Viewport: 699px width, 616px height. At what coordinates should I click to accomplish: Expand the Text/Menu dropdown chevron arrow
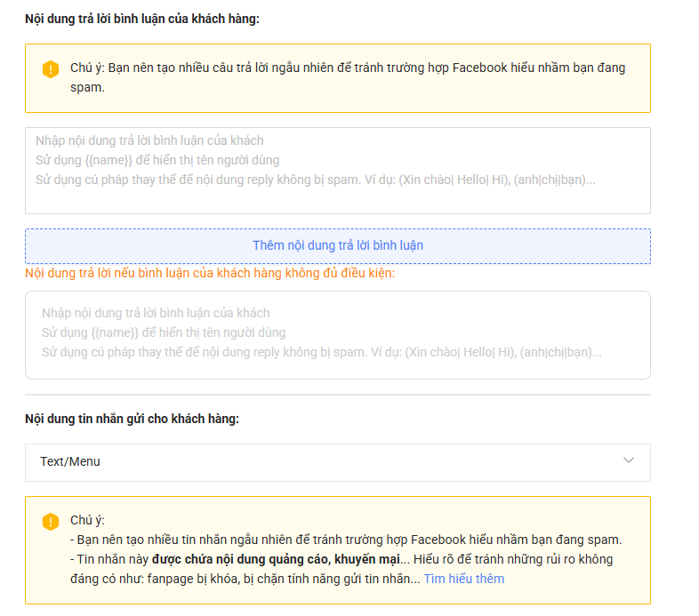[x=629, y=460]
